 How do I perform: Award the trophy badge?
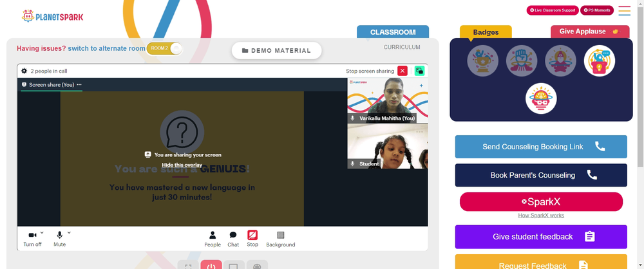(x=482, y=60)
